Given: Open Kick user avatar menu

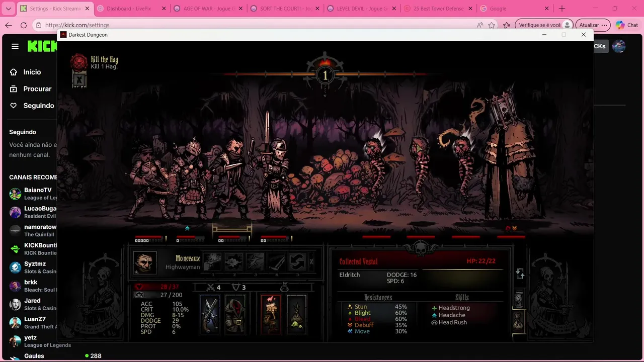Looking at the screenshot, I should (x=619, y=46).
